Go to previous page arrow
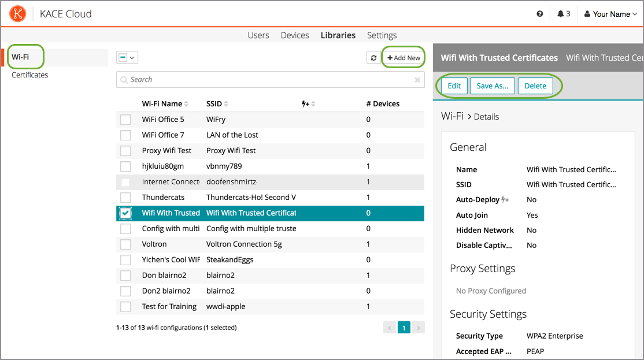644x360 pixels. (x=390, y=328)
